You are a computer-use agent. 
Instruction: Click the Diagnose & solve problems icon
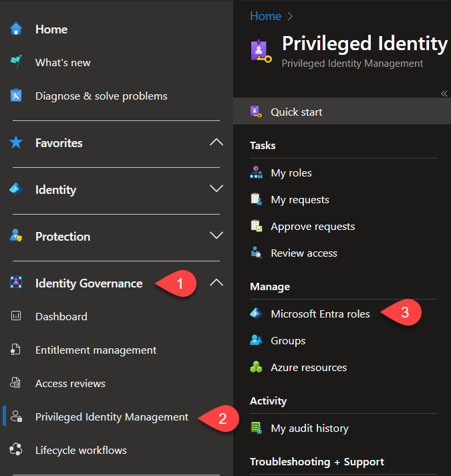(16, 96)
